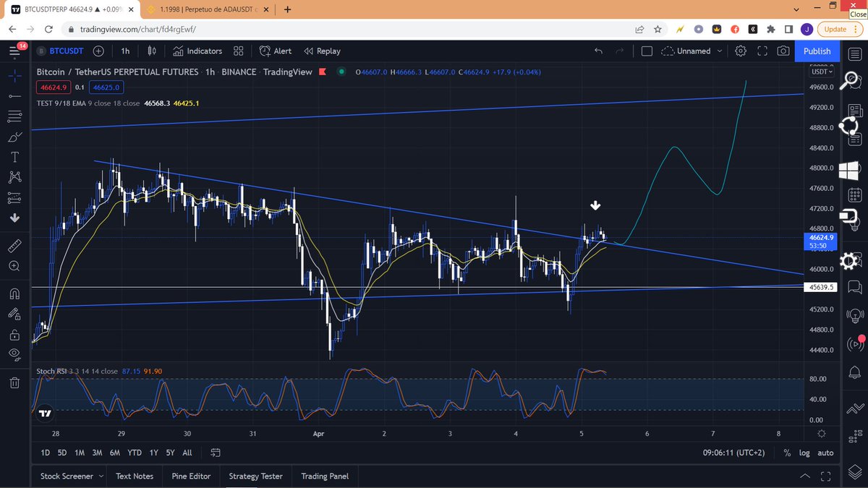Image resolution: width=868 pixels, height=488 pixels.
Task: Maximize the bottom panel
Action: [826, 476]
